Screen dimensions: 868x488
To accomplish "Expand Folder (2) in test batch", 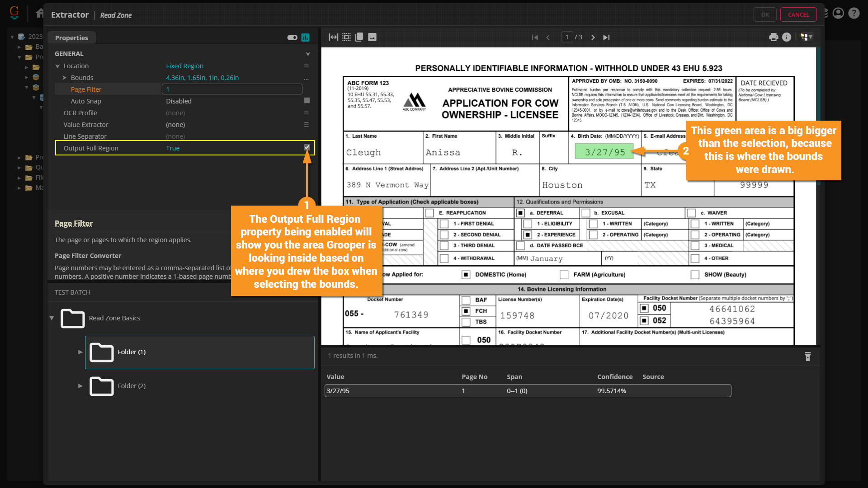I will 80,386.
